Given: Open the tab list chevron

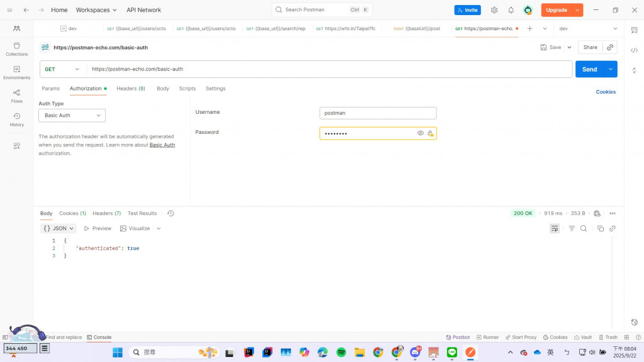Looking at the screenshot, I should (x=545, y=28).
